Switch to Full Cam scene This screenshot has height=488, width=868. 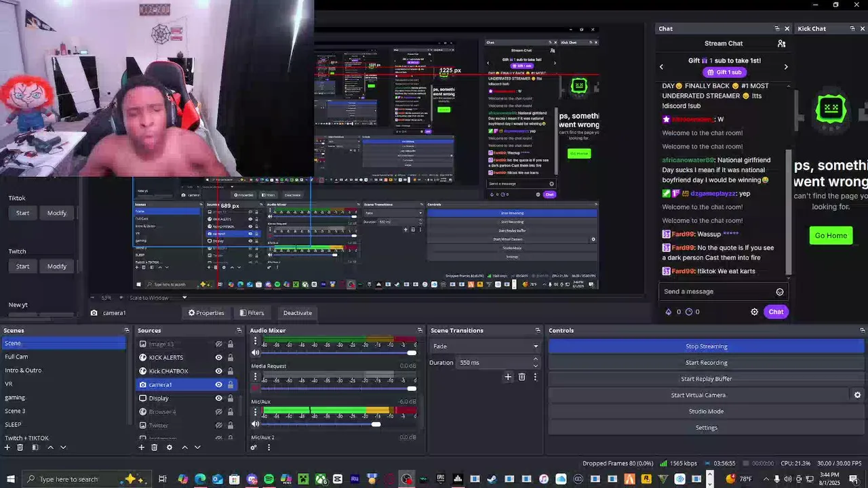tap(16, 357)
